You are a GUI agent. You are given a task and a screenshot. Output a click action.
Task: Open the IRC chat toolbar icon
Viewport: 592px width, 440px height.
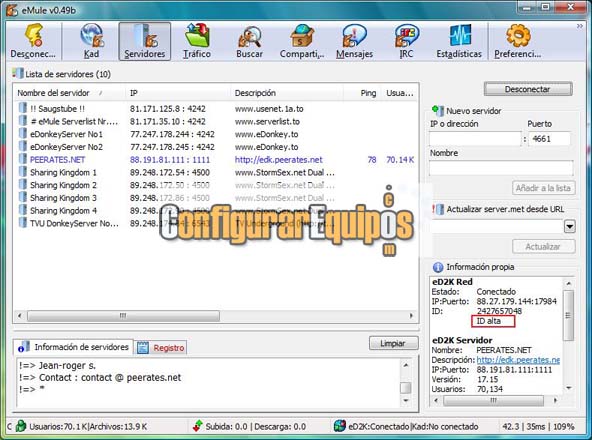[406, 35]
